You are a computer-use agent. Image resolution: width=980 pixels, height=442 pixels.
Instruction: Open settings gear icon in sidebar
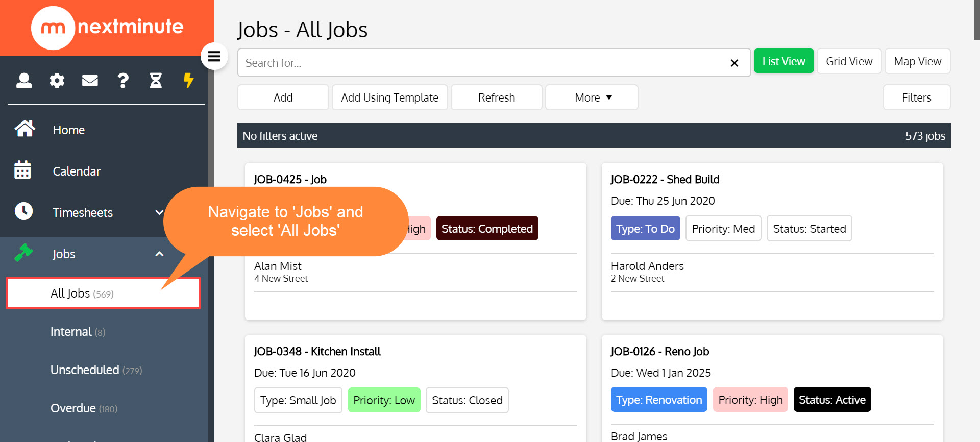click(x=57, y=81)
